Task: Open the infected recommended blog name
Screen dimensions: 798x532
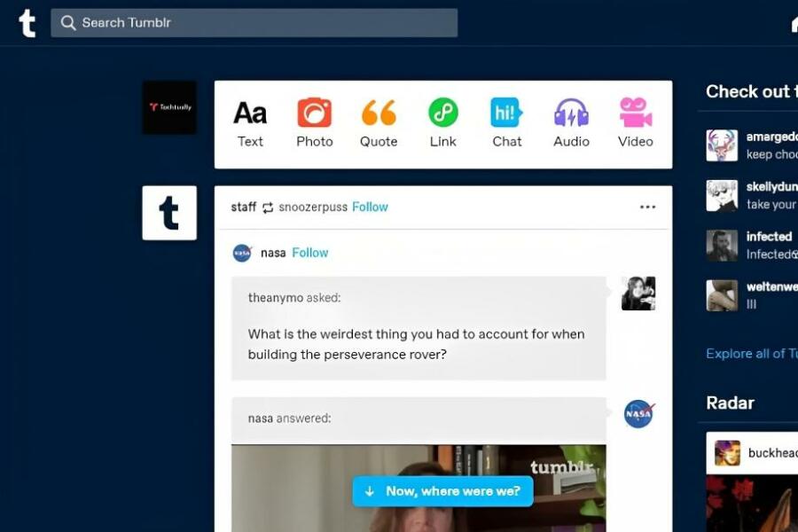Action: point(769,237)
